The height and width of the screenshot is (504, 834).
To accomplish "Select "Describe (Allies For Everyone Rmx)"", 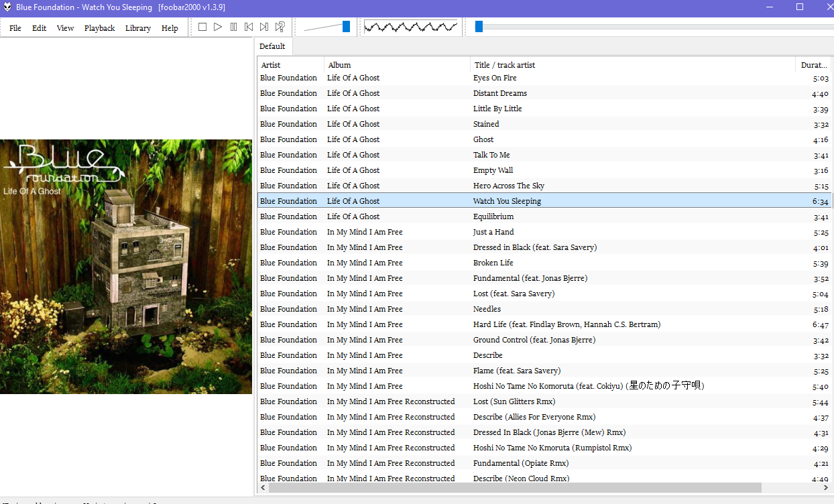I will click(x=534, y=417).
